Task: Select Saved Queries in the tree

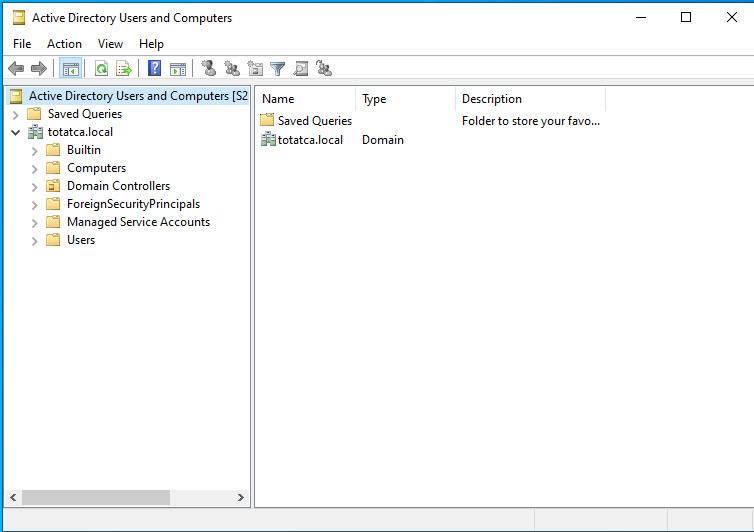Action: [85, 114]
